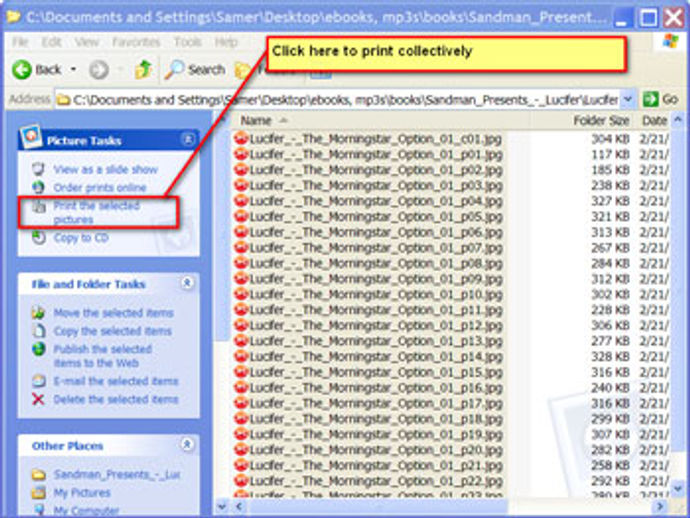This screenshot has height=518, width=690.
Task: Click the Order prints online globe icon
Action: click(x=39, y=187)
